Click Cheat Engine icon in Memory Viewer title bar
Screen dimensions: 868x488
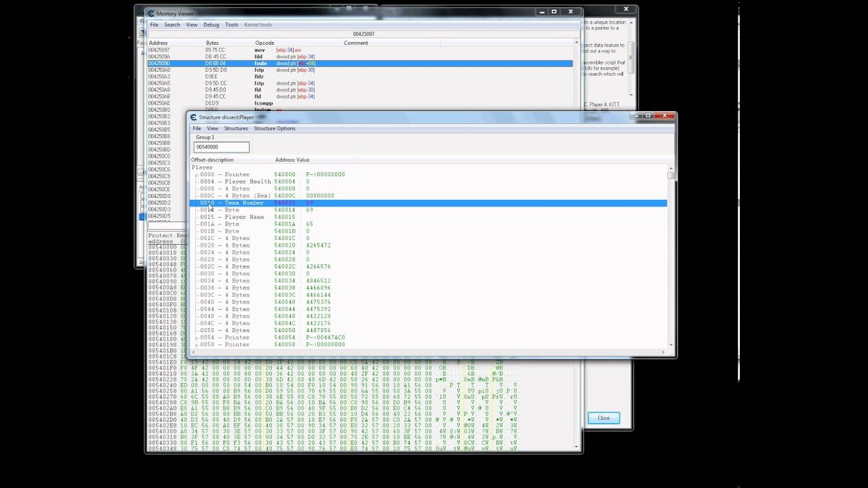point(151,13)
